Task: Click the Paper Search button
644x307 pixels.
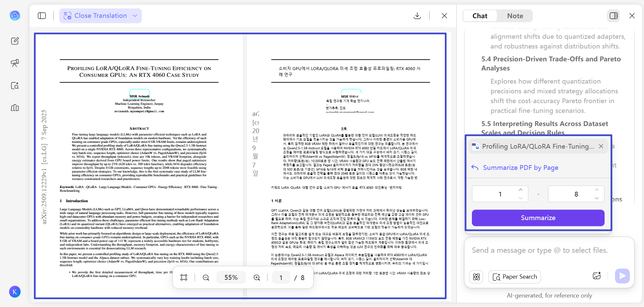Action: coord(515,277)
